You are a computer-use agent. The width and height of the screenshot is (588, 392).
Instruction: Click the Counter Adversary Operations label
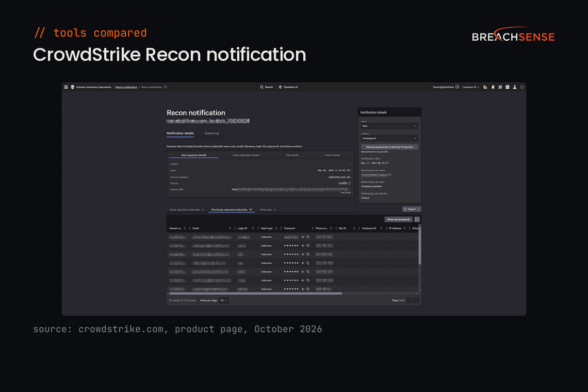[x=93, y=87]
